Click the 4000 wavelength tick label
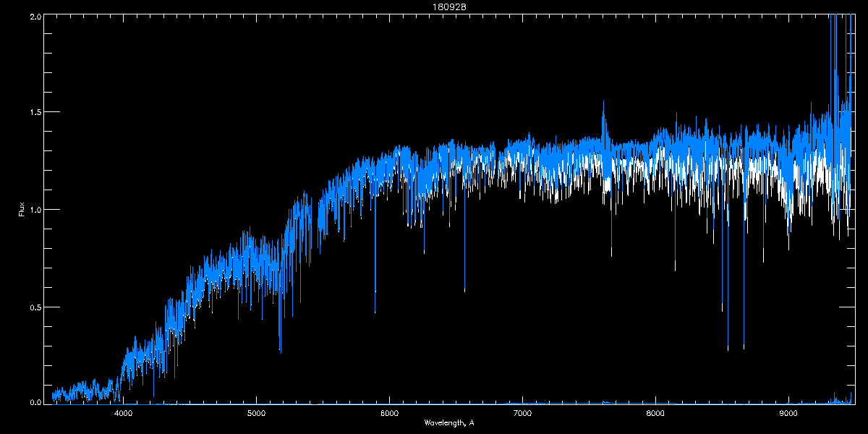The width and height of the screenshot is (868, 434). (x=124, y=413)
